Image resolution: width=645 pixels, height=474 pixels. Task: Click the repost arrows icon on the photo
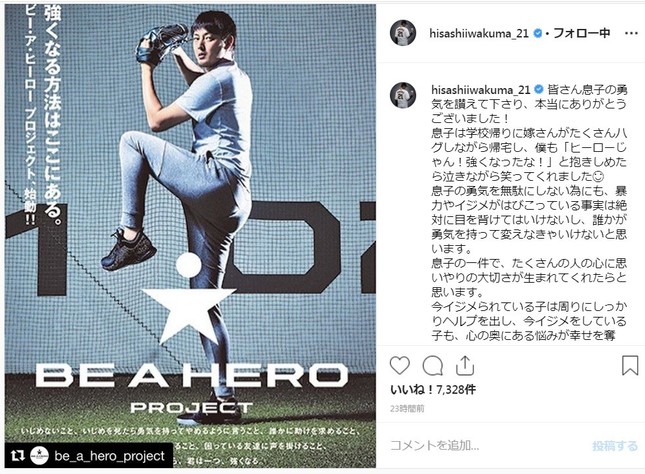pyautogui.click(x=17, y=455)
